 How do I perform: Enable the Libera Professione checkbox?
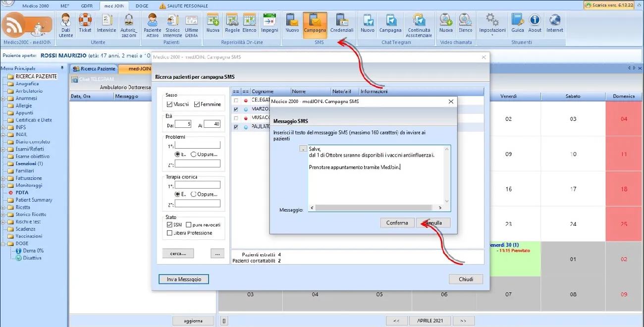(170, 233)
